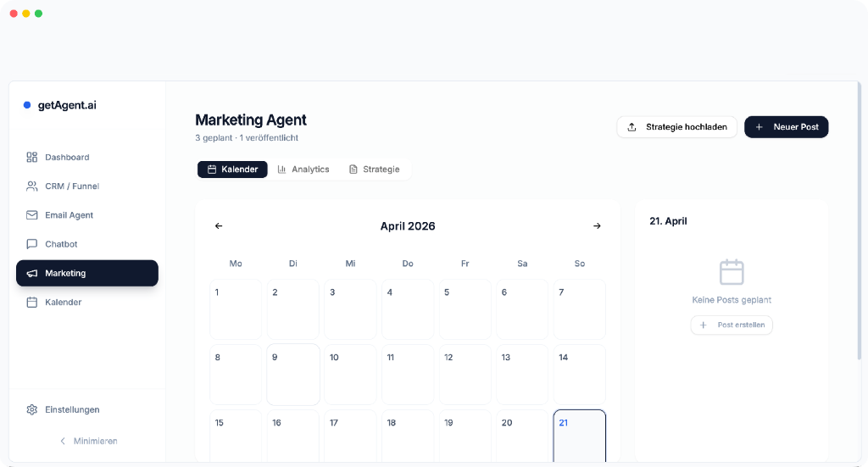Viewport: 868px width, 467px height.
Task: Select Marketing in the sidebar
Action: [x=87, y=274]
